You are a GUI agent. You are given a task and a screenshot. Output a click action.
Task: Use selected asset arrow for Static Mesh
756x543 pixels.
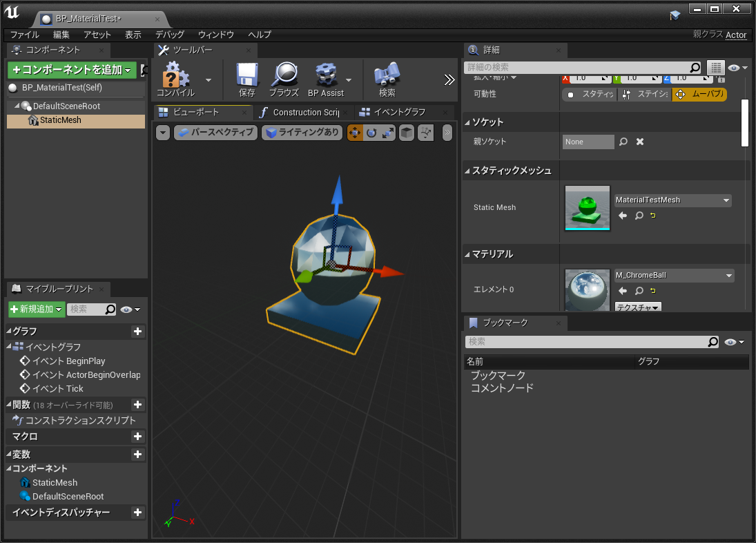623,216
